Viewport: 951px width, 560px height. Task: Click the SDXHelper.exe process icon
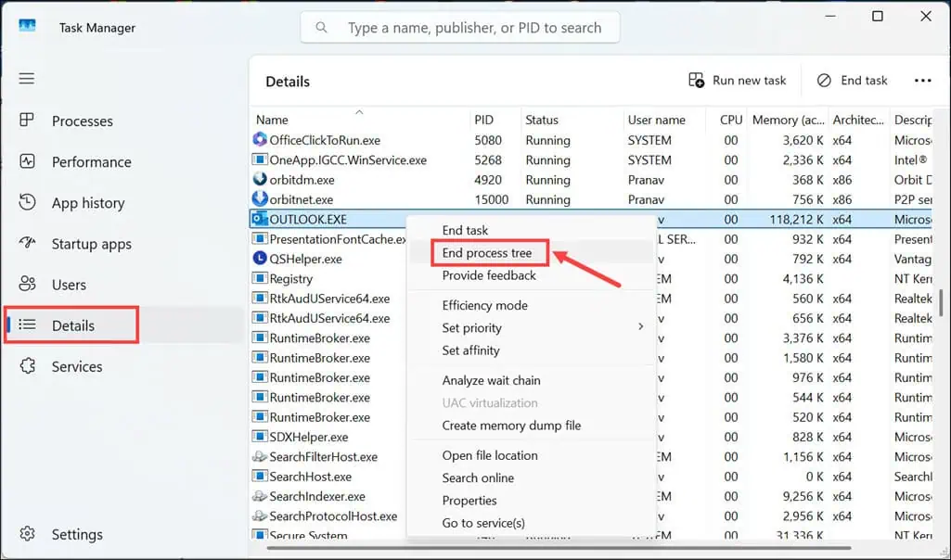coord(260,437)
